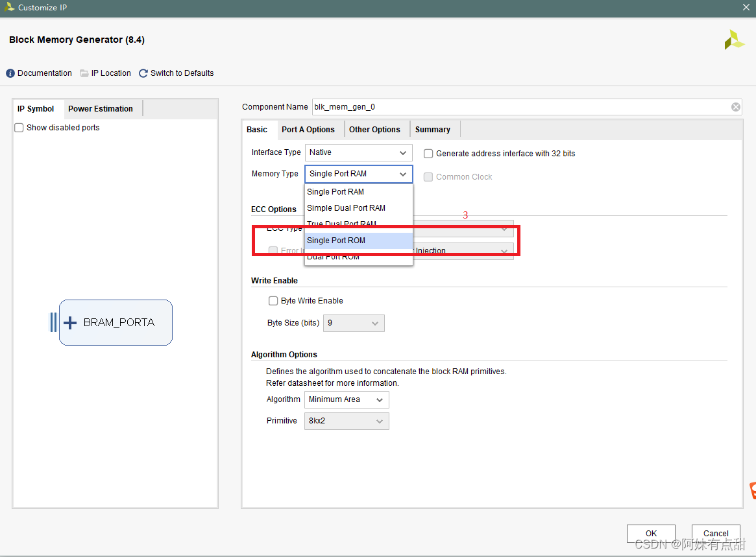This screenshot has width=756, height=557.
Task: Open the Byte Size (bits) dropdown
Action: (354, 323)
